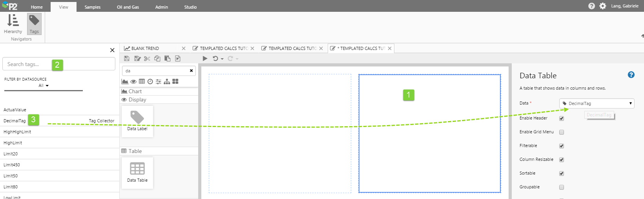Screen dimensions: 644x199
Task: Open the Data dropdown showing DecimalTag
Action: point(597,103)
